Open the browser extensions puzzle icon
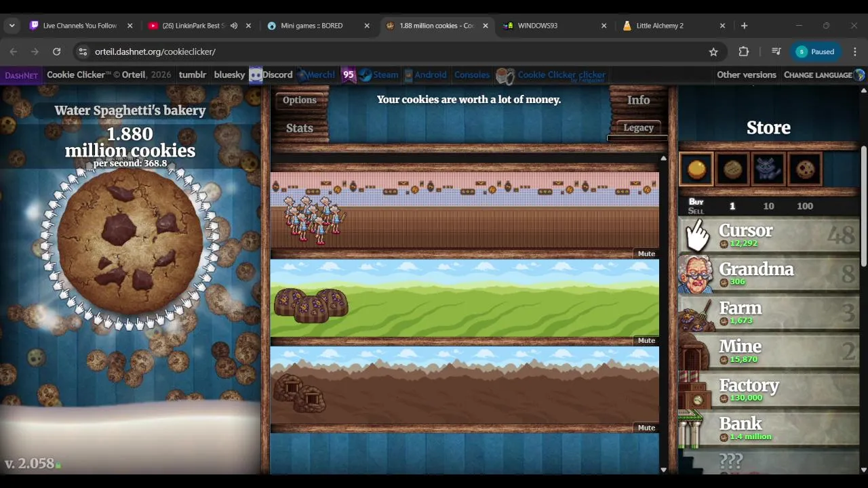 pos(744,52)
